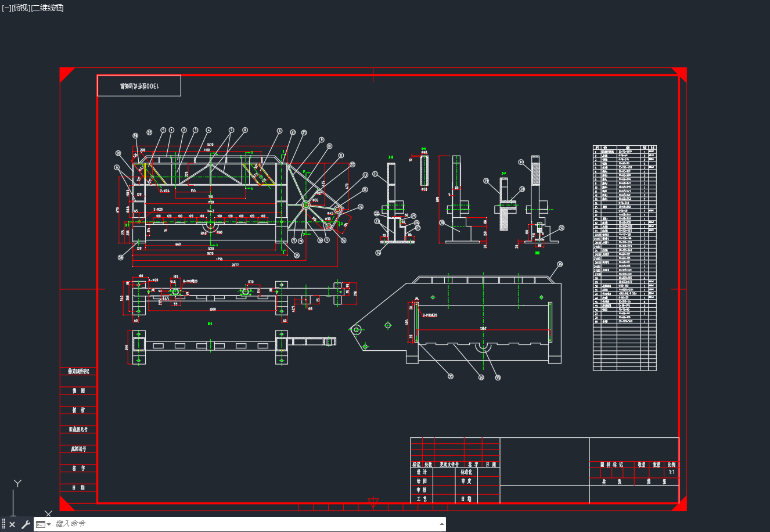Select the 图样标记 label

(611, 465)
